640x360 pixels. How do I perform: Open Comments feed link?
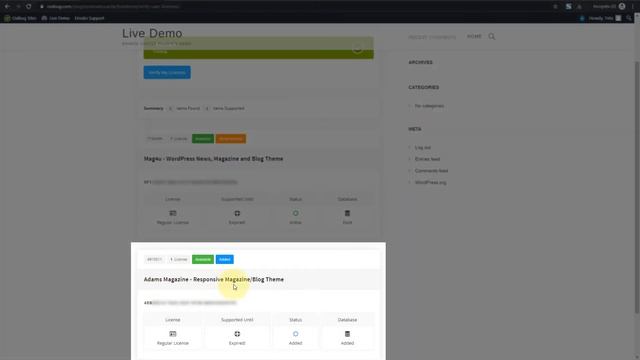(431, 171)
